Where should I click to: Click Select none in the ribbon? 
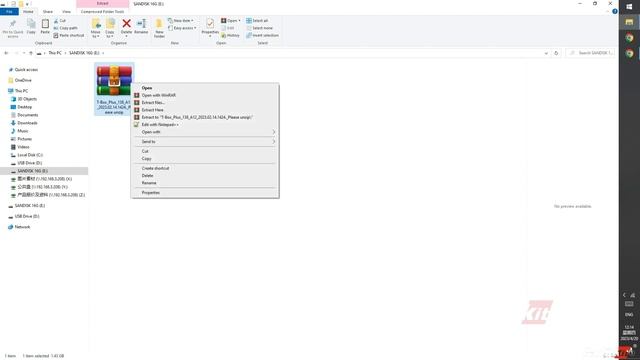click(260, 28)
